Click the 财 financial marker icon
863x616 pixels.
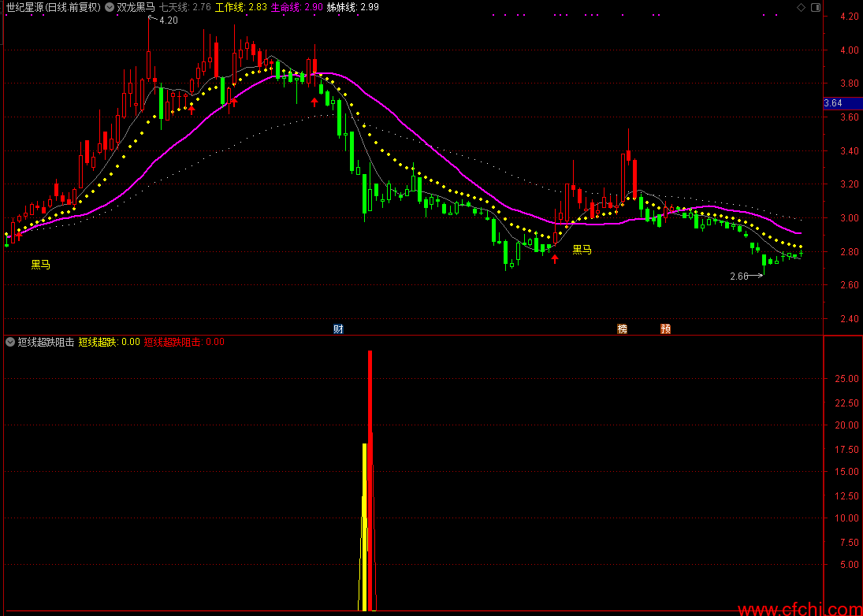pyautogui.click(x=338, y=329)
